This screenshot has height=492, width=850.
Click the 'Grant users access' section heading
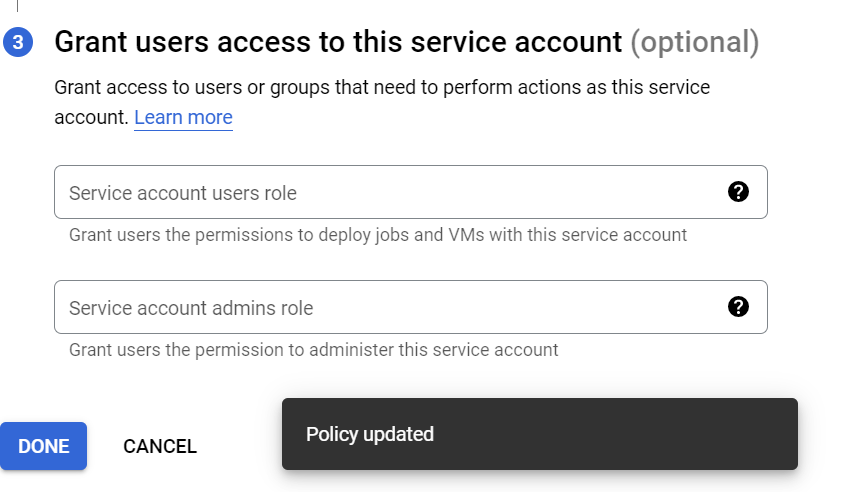click(338, 42)
